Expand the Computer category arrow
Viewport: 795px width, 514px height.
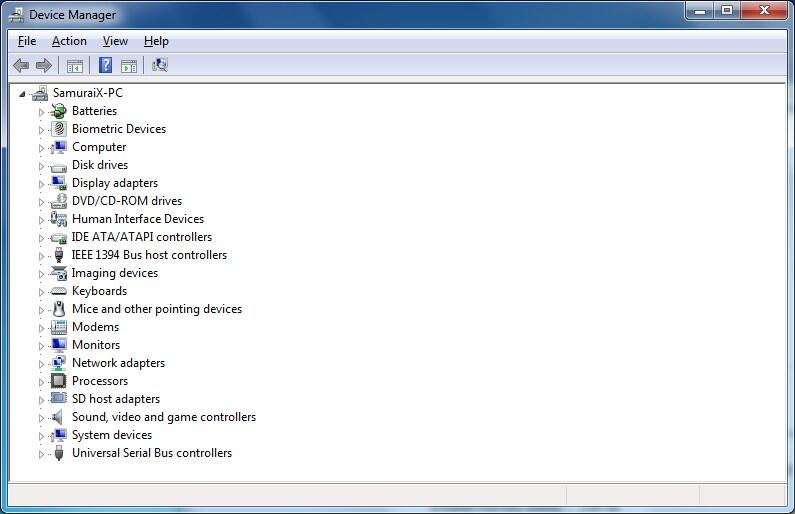click(42, 148)
